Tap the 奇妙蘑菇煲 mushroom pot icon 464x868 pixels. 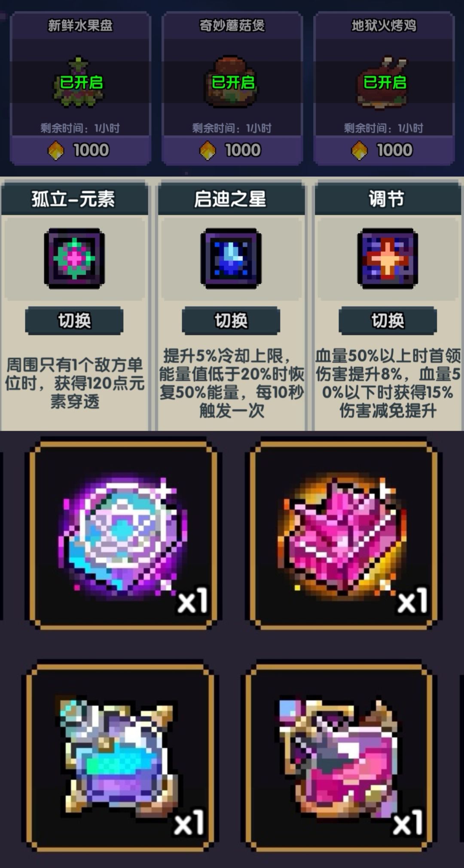(x=232, y=82)
